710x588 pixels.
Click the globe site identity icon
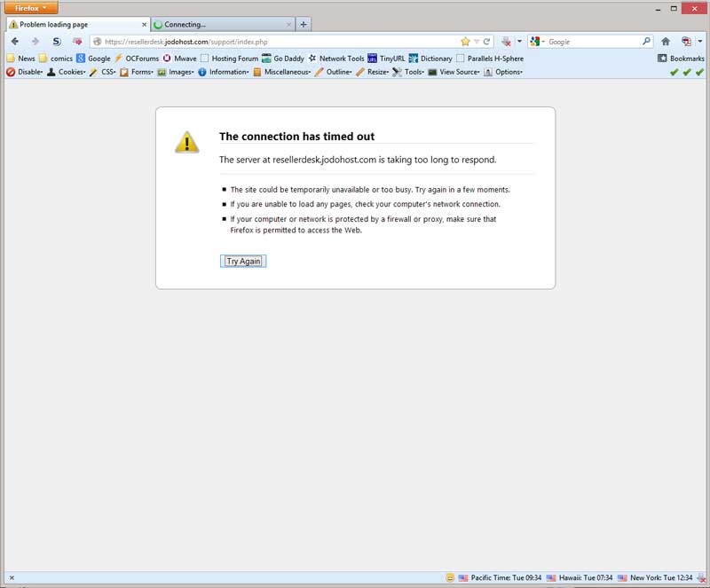coord(97,42)
